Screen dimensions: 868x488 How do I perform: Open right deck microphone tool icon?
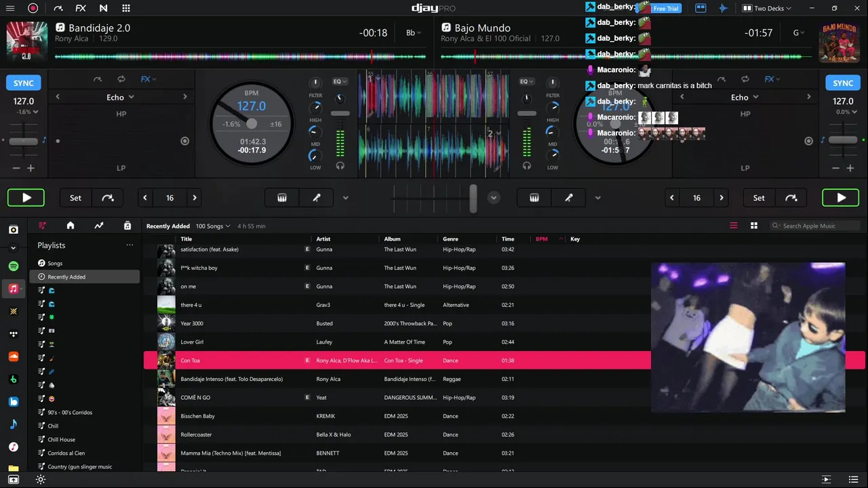pos(569,198)
